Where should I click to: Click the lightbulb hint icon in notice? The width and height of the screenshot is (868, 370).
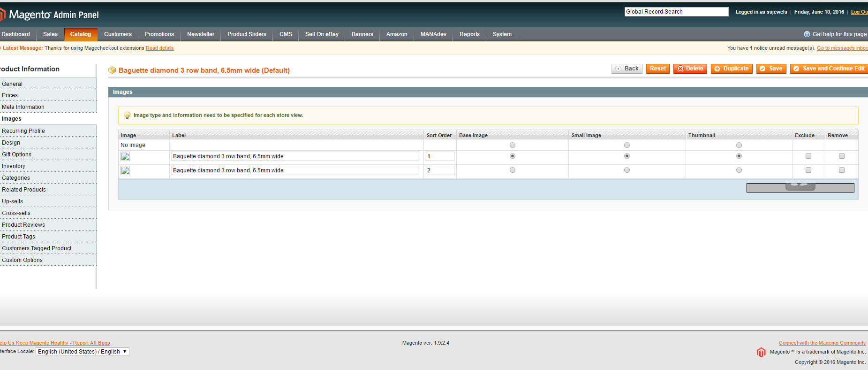pos(127,115)
